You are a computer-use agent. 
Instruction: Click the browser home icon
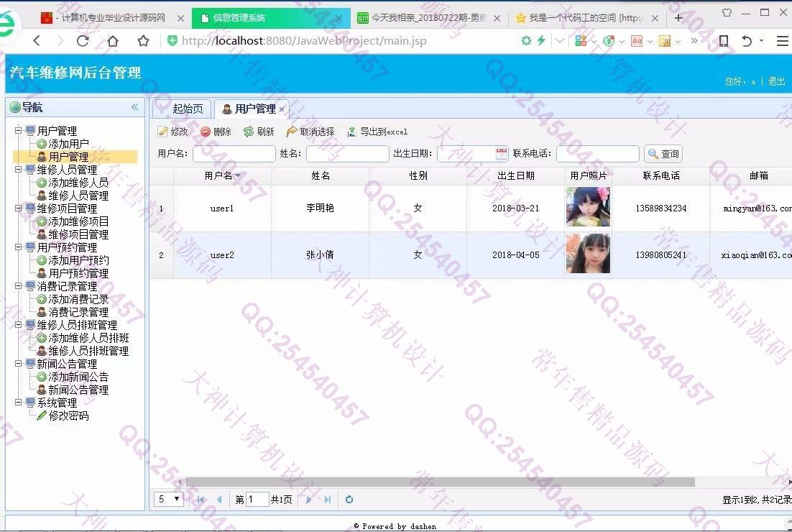pyautogui.click(x=113, y=41)
